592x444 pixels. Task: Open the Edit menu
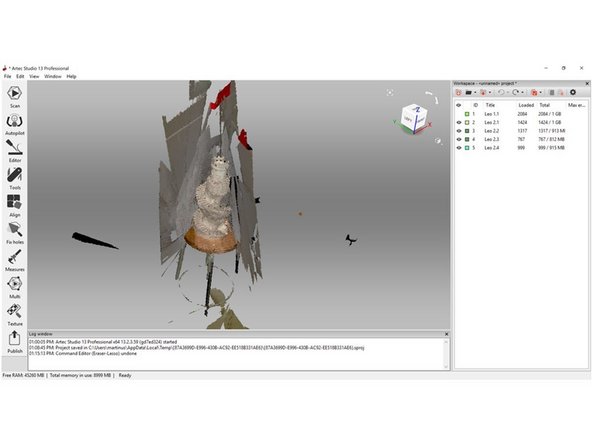click(20, 76)
